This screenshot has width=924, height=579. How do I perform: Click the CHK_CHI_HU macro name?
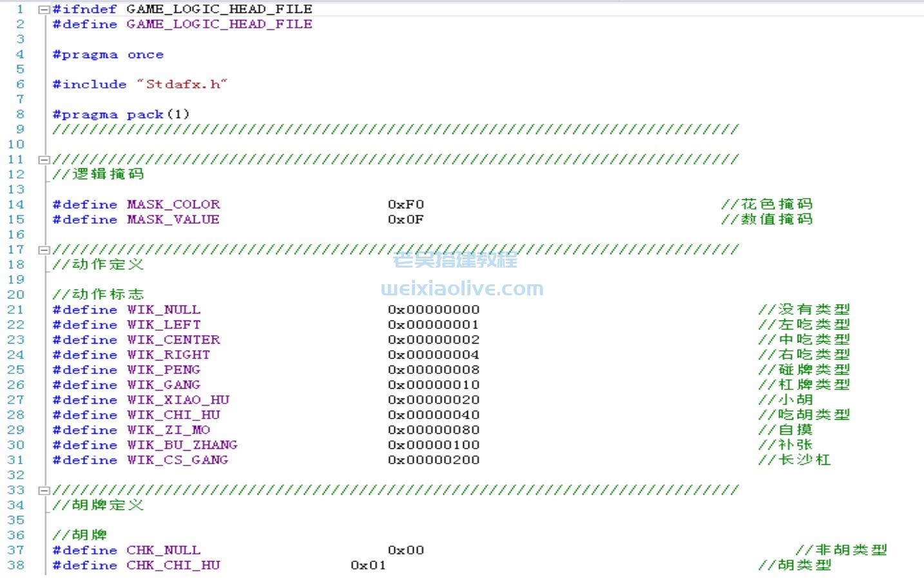click(x=173, y=565)
